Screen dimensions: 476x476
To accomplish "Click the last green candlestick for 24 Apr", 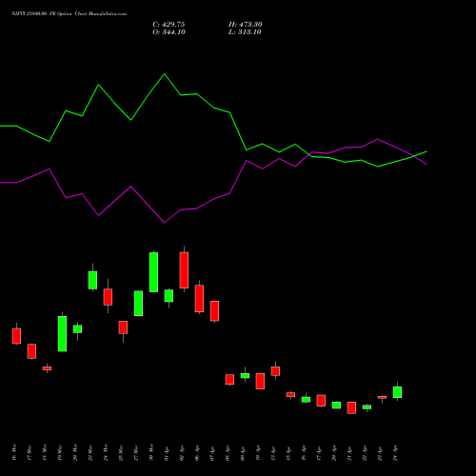I will pos(397,392).
